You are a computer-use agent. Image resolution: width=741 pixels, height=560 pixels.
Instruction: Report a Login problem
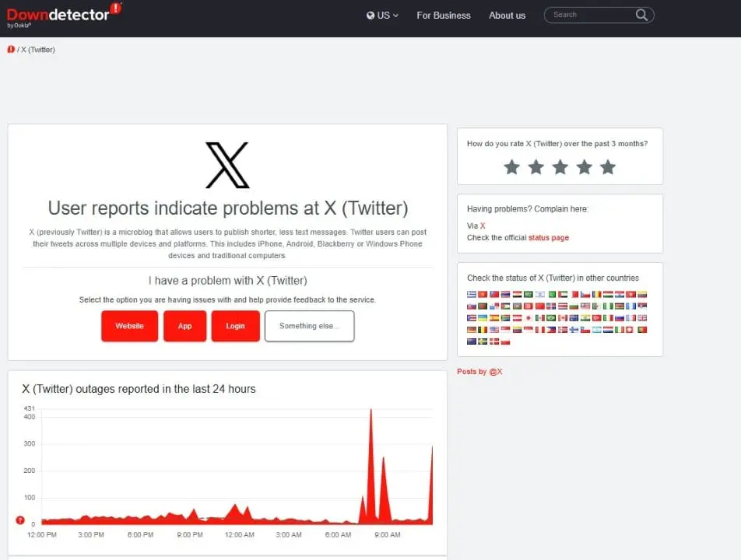pos(235,326)
